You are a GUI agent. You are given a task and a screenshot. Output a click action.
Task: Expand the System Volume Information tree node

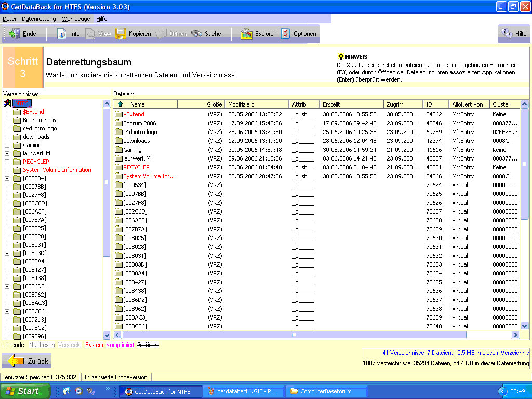click(7, 170)
